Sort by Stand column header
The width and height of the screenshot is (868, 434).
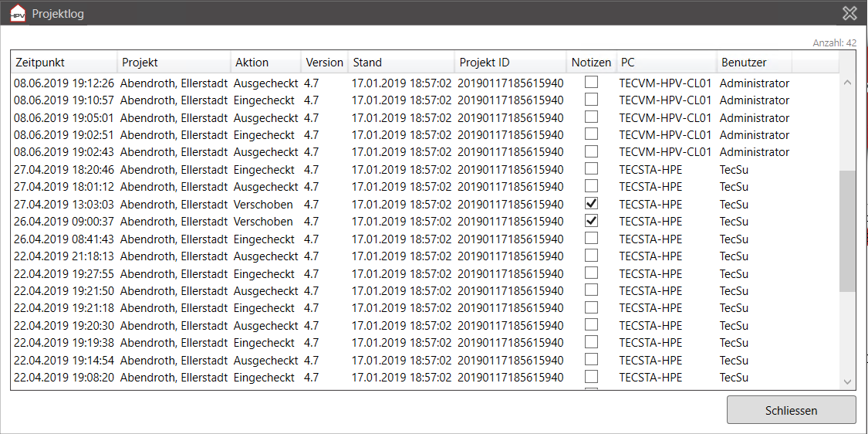[x=401, y=63]
